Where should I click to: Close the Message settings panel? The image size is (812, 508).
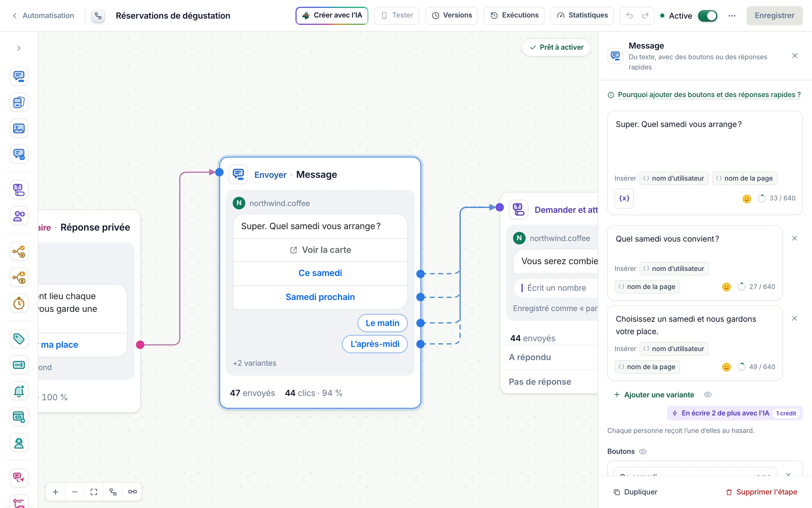click(x=795, y=56)
